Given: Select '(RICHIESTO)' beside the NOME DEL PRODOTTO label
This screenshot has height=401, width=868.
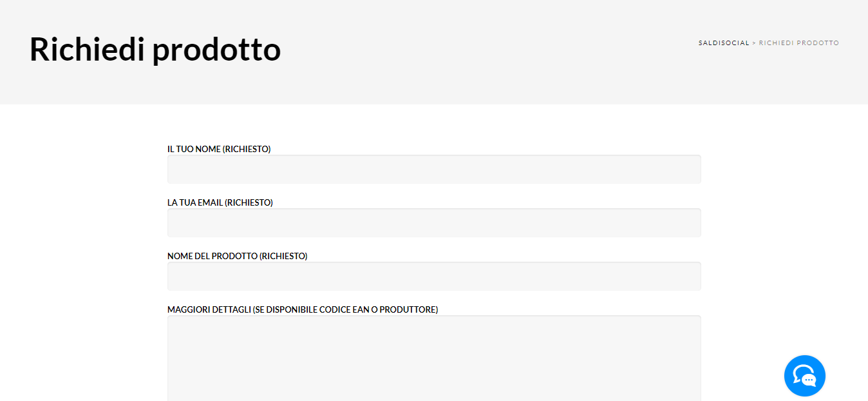Looking at the screenshot, I should [283, 256].
